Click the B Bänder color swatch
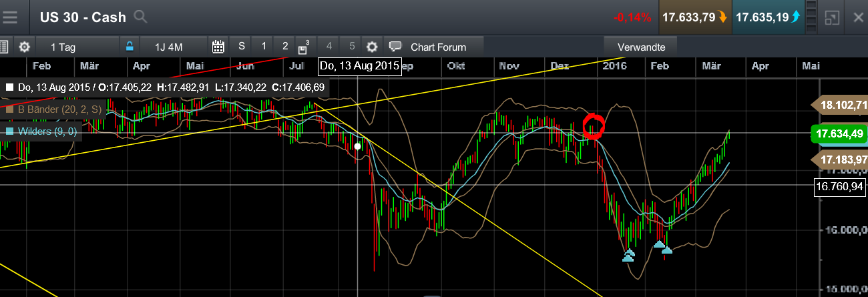Viewport: 868px width, 297px height. point(9,109)
